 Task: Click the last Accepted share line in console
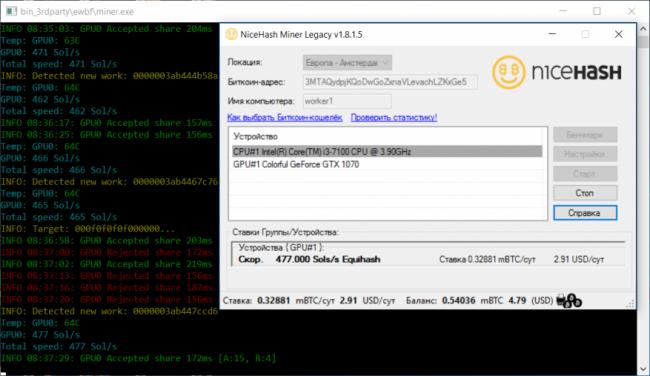[138, 358]
